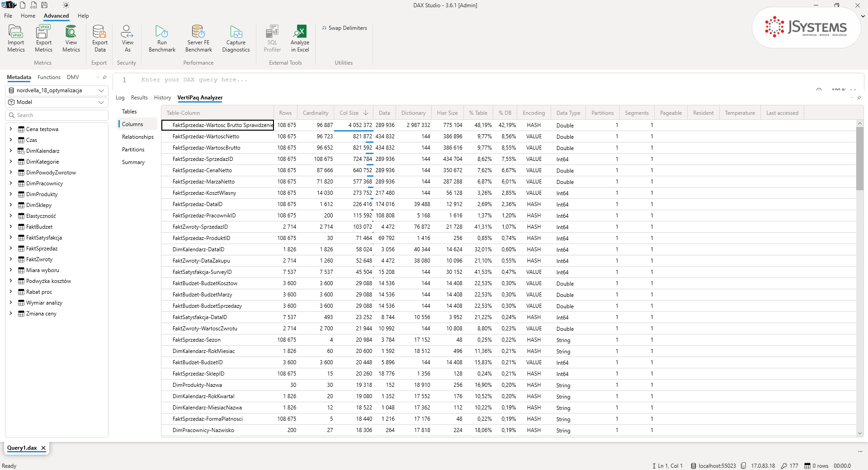
Task: Click Analyze in Excel
Action: (x=300, y=39)
